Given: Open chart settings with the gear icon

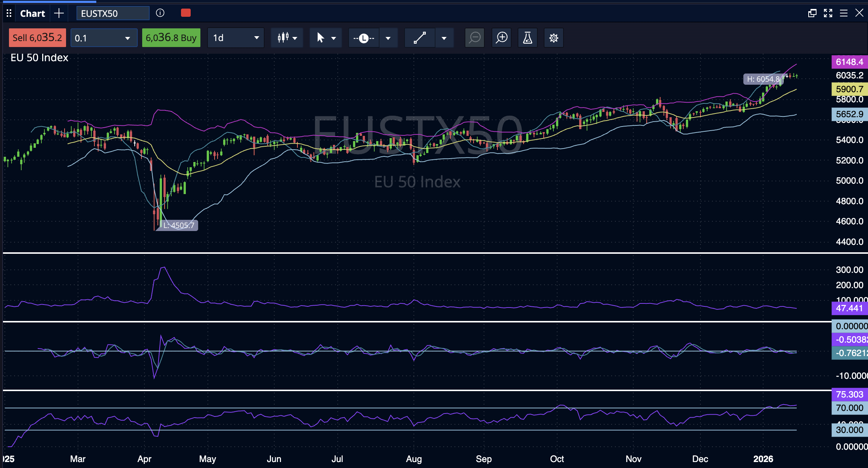Looking at the screenshot, I should (x=553, y=38).
